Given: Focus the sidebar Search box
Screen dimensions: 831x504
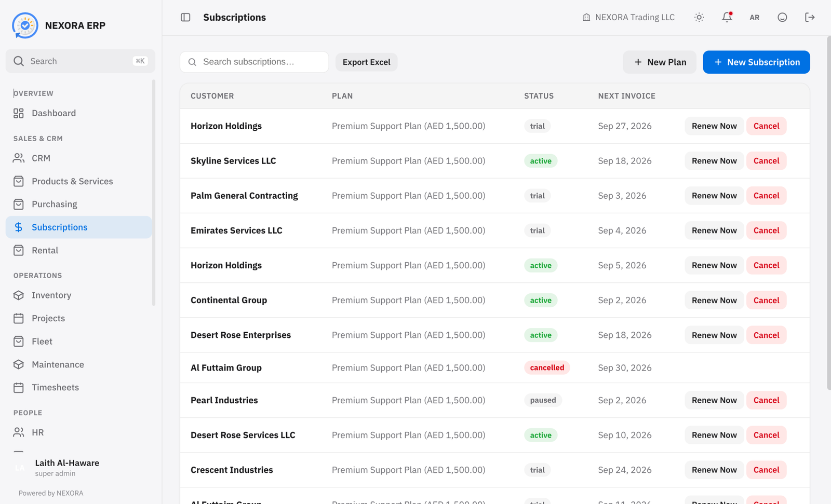Looking at the screenshot, I should (x=81, y=61).
